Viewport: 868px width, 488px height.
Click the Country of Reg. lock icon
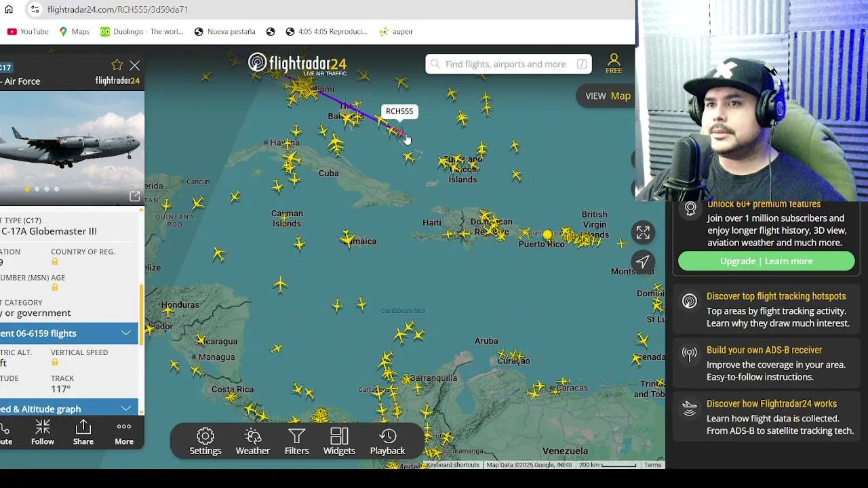(55, 262)
